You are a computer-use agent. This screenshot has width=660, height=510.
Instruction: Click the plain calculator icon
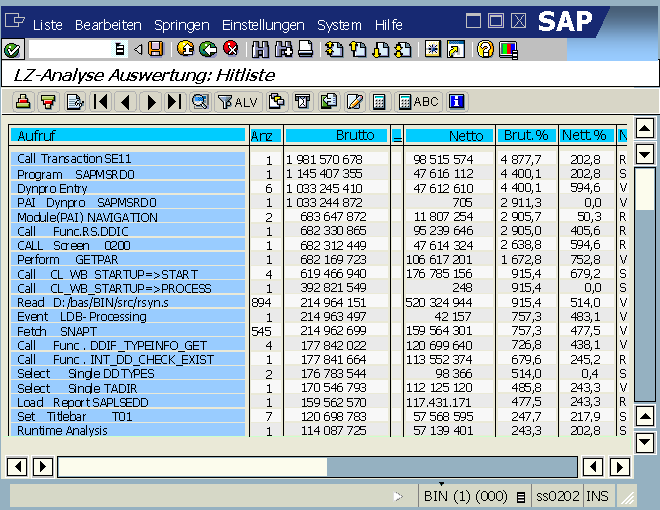pos(379,102)
